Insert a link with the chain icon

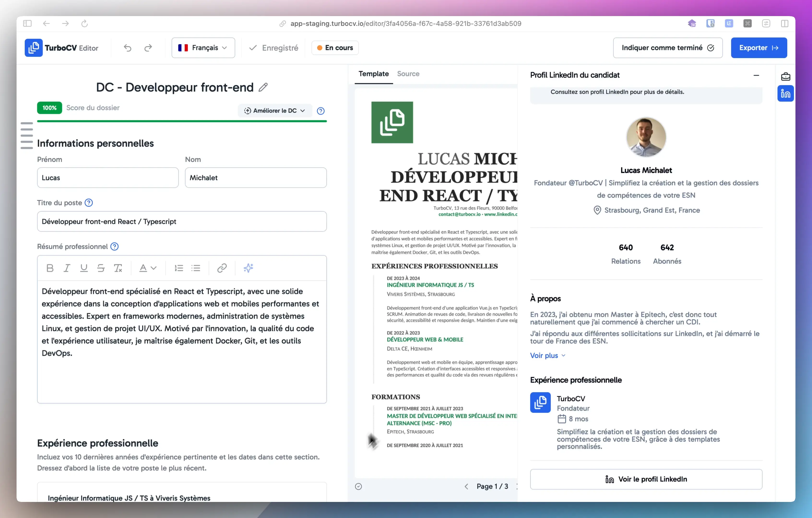[x=222, y=268]
